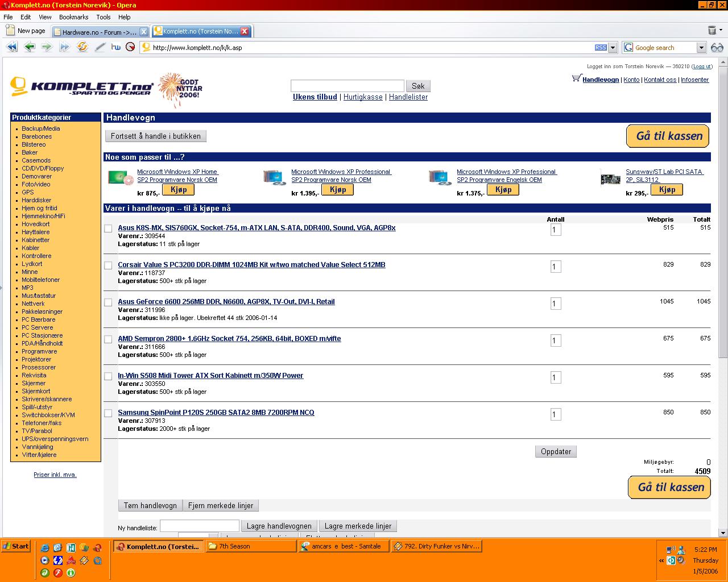Close the Komplett.no tab
The image size is (728, 582).
point(245,31)
